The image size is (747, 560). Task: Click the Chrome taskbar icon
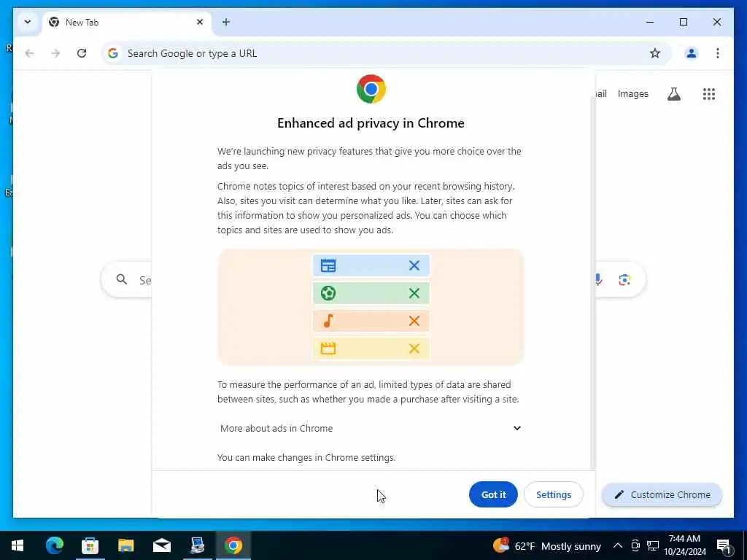point(233,545)
